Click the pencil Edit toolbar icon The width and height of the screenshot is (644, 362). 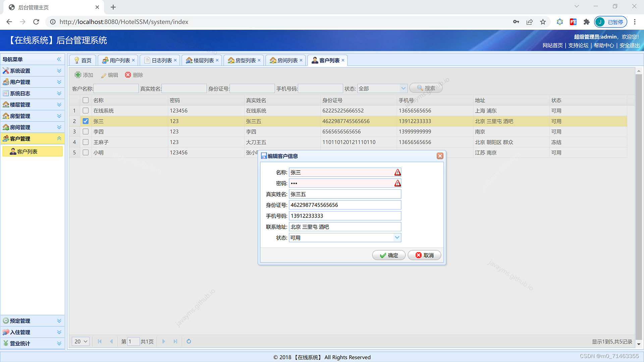point(104,75)
